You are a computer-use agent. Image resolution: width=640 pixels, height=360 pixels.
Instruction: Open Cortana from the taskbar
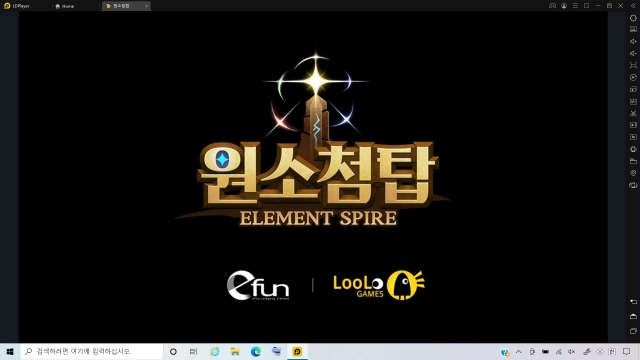[x=173, y=351]
